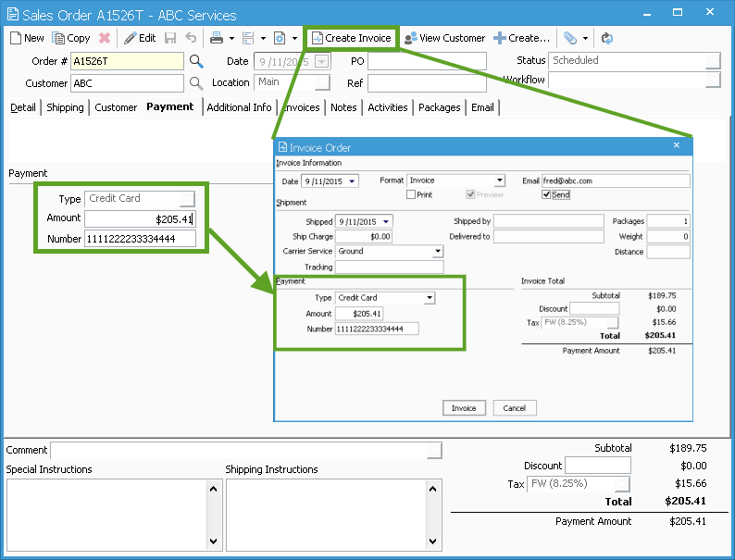This screenshot has height=560, width=735.
Task: Click the layout form icon in toolbar
Action: (x=248, y=38)
